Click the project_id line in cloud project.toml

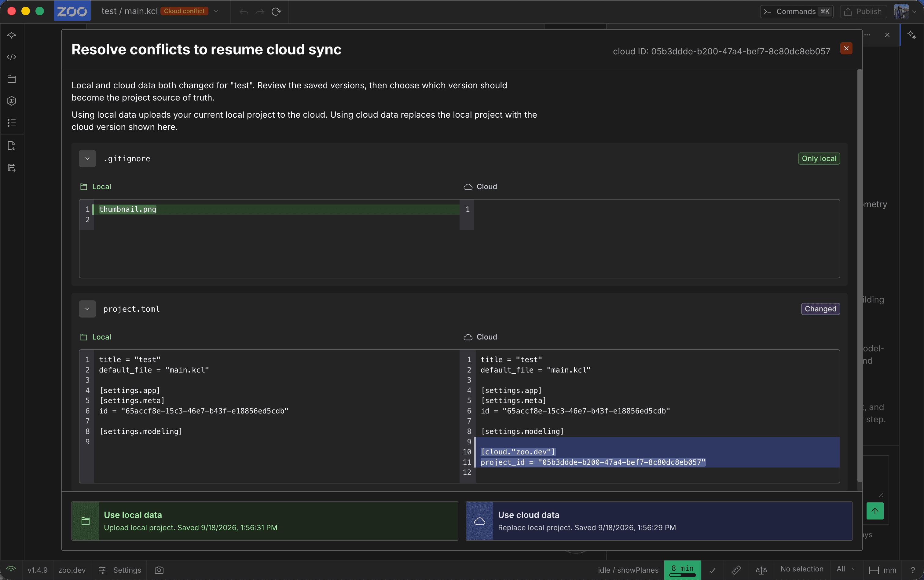pyautogui.click(x=592, y=462)
